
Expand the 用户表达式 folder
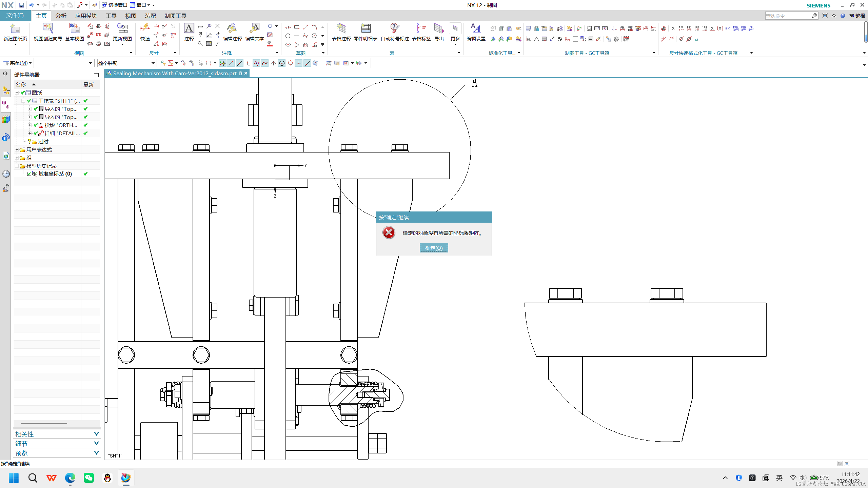(x=17, y=149)
